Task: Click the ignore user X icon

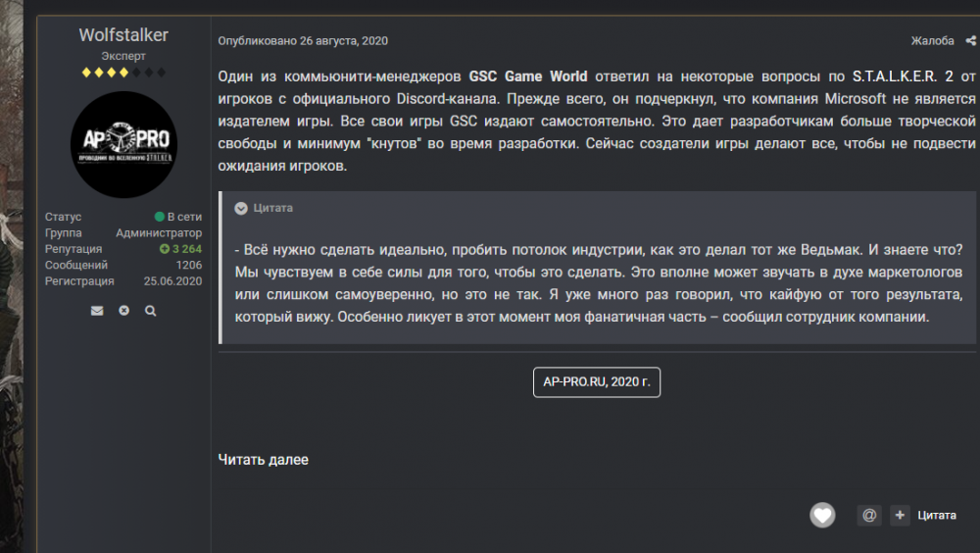Action: pos(123,311)
